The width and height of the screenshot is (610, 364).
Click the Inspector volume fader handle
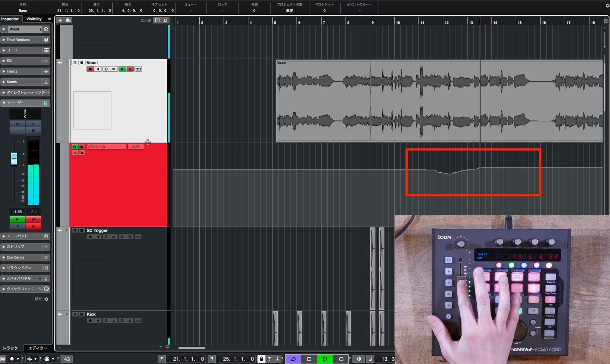pyautogui.click(x=14, y=159)
